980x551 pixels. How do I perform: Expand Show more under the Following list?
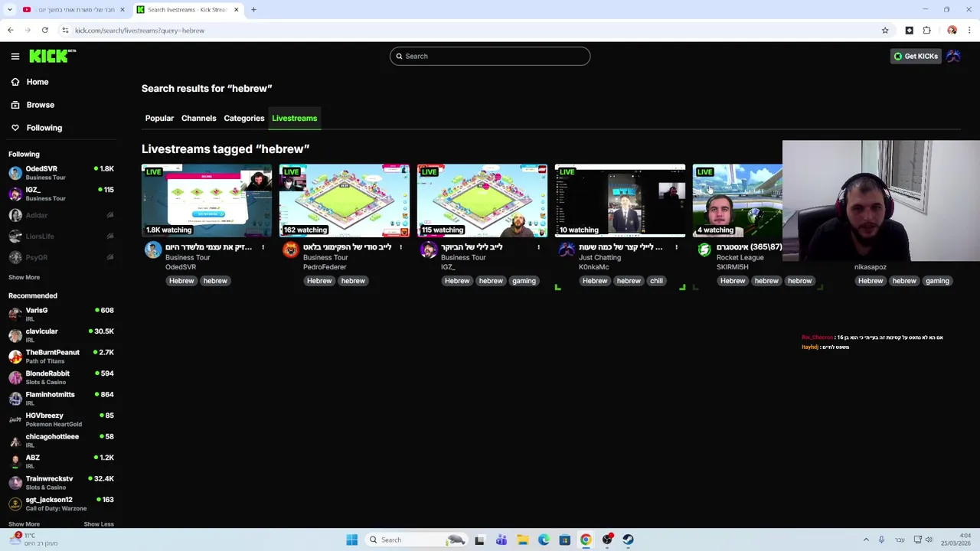[24, 278]
